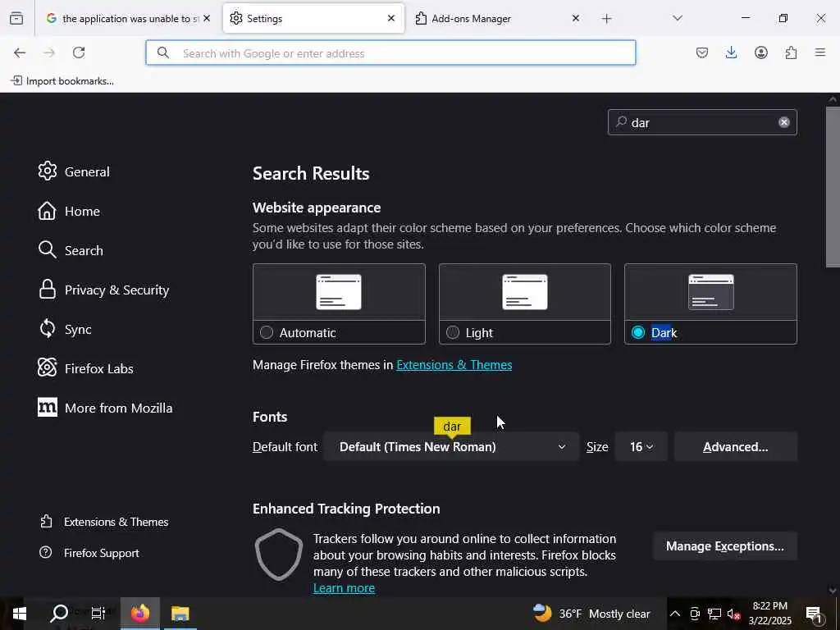
Task: Open the hamburger application menu
Action: (x=820, y=52)
